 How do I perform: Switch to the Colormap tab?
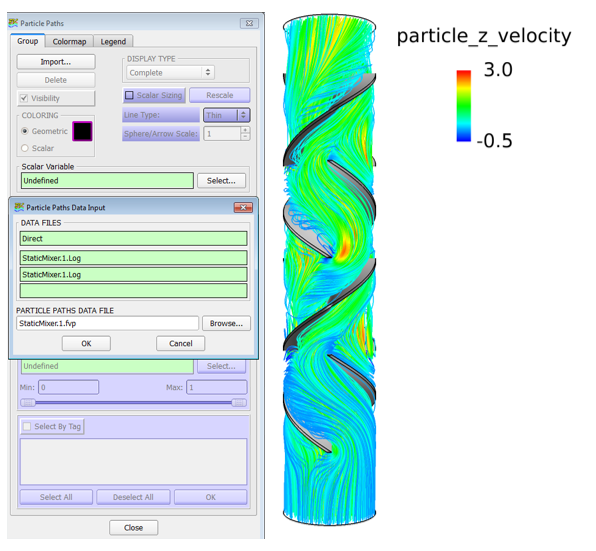(x=69, y=41)
